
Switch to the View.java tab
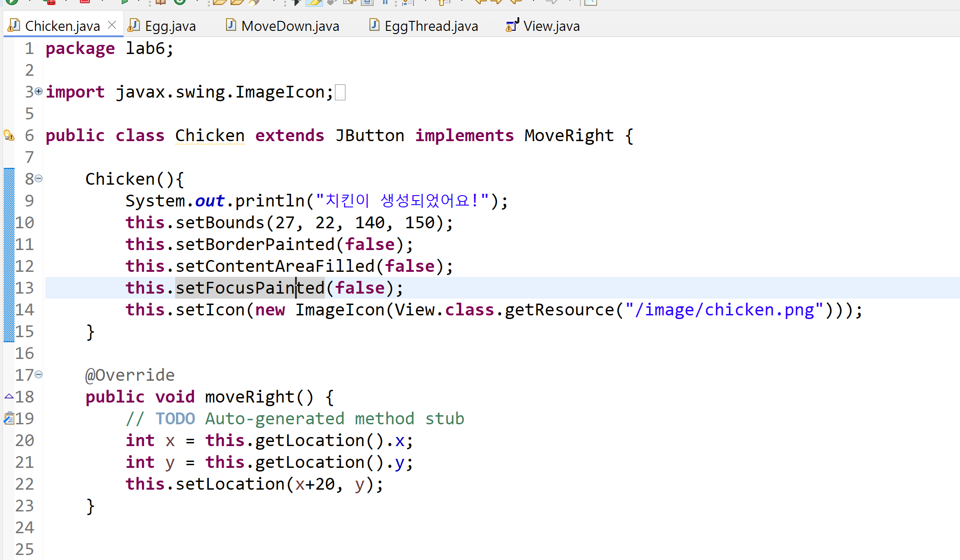tap(551, 26)
